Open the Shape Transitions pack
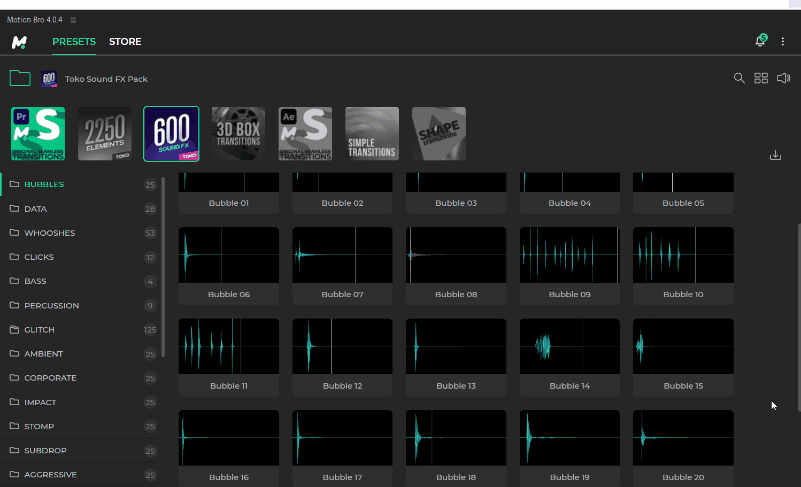 click(438, 133)
